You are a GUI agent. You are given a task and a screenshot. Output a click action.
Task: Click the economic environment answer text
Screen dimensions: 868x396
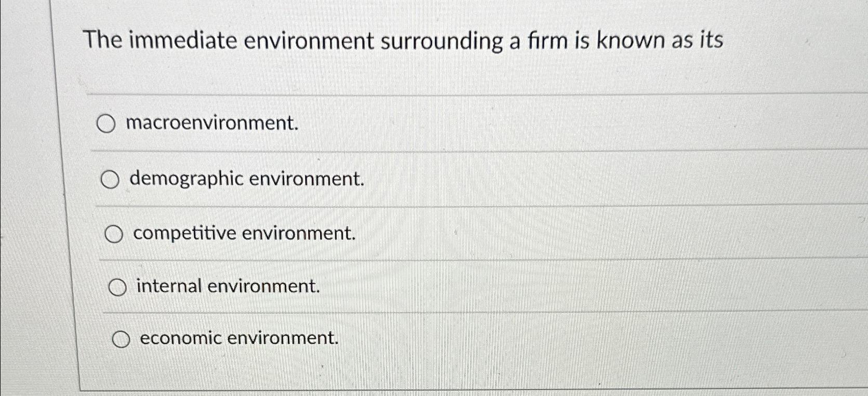click(238, 338)
